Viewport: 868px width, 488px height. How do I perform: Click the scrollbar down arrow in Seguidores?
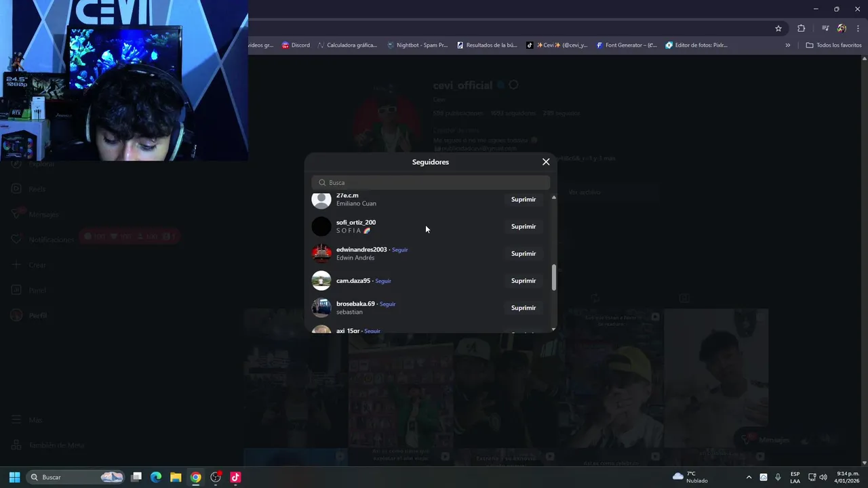[x=553, y=329]
